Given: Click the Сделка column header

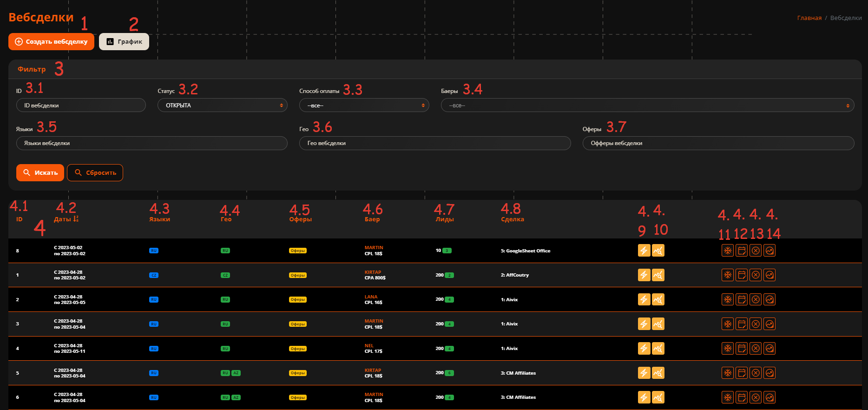Looking at the screenshot, I should [x=513, y=219].
